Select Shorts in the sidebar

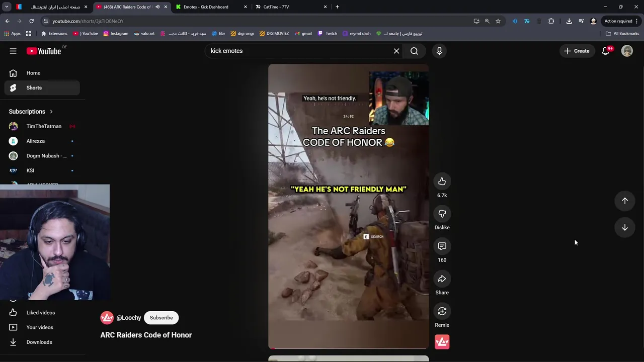click(x=42, y=87)
